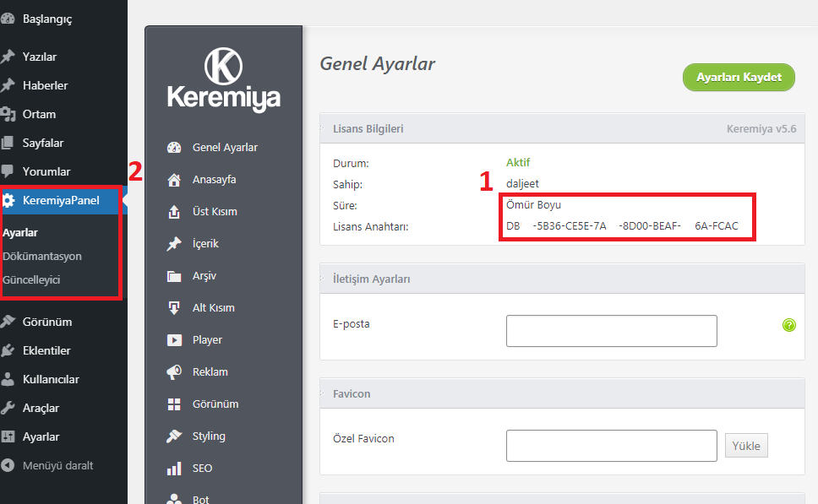Screen dimensions: 818x504
Task: Click the SEO bar chart icon
Action: click(x=175, y=469)
